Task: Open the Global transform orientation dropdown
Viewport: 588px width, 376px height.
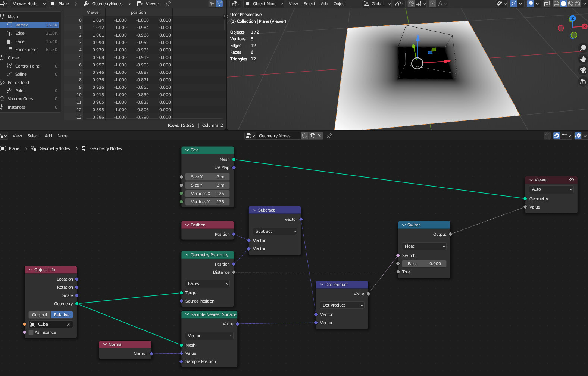Action: tap(377, 4)
